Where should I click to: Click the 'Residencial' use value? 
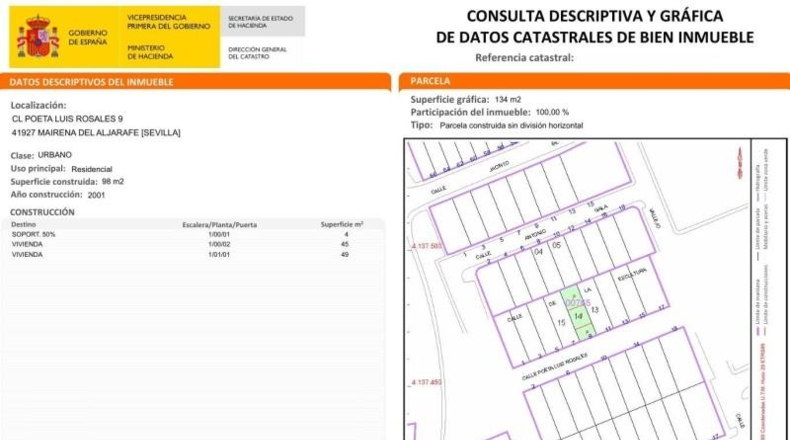(92, 169)
